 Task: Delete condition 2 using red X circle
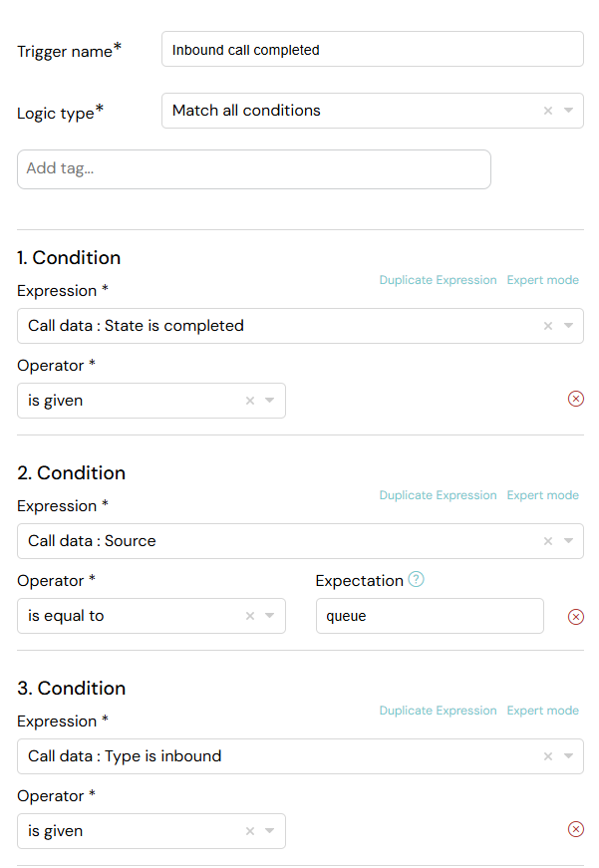[576, 617]
